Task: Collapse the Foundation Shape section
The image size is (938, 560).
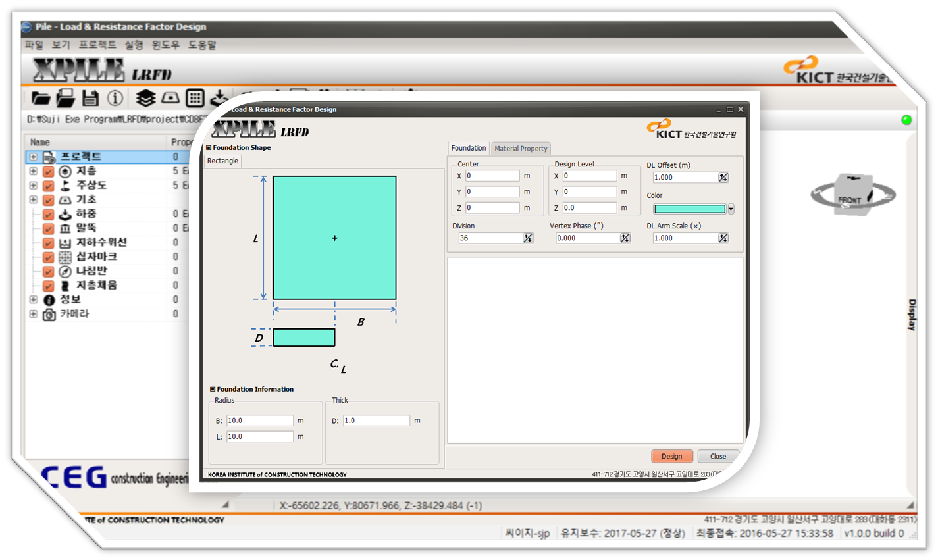Action: pos(209,148)
